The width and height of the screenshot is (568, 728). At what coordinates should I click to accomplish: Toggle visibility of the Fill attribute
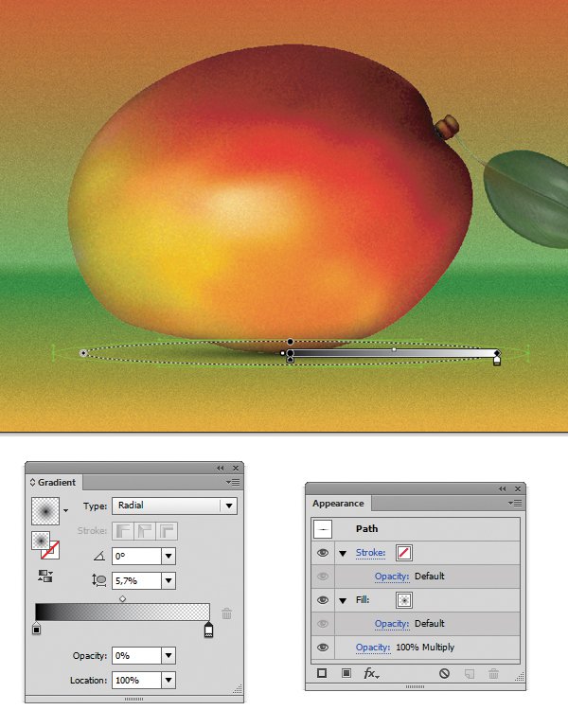(323, 600)
